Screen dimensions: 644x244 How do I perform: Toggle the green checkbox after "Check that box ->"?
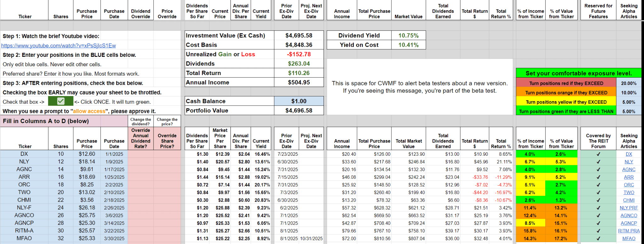tap(61, 101)
